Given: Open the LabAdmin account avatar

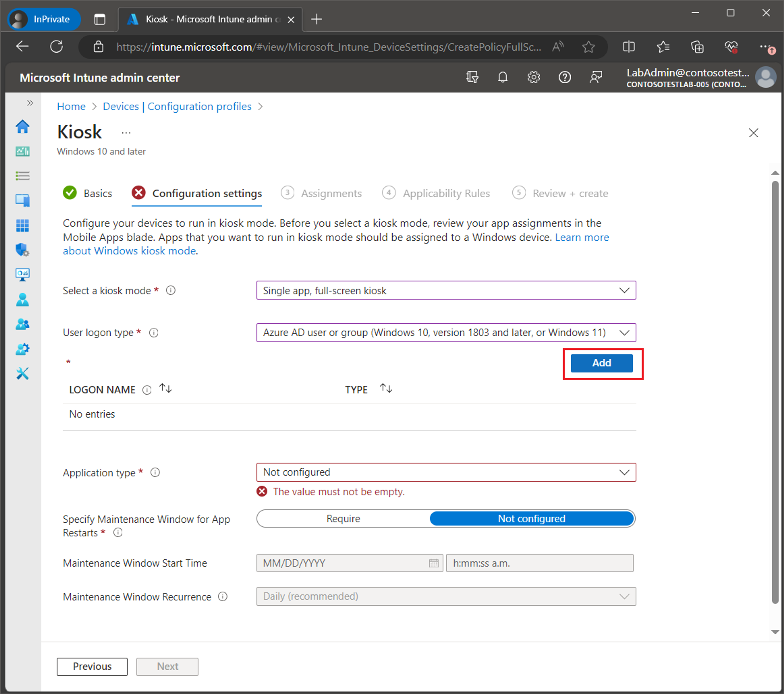Looking at the screenshot, I should point(766,77).
